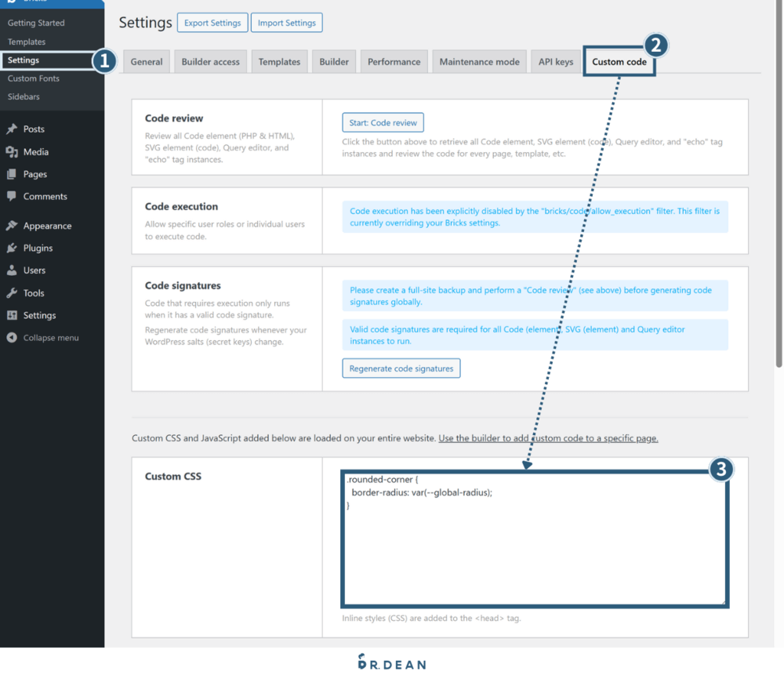Click the Plugins plug icon
This screenshot has height=675, width=784.
click(12, 248)
